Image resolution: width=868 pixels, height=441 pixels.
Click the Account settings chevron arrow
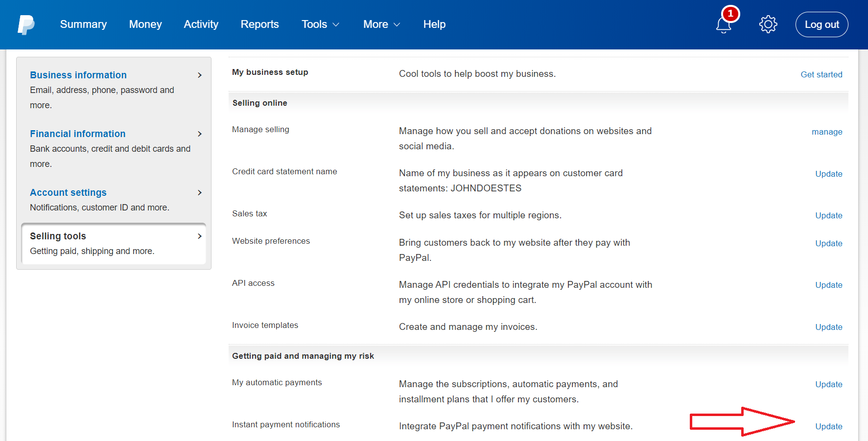pyautogui.click(x=199, y=193)
